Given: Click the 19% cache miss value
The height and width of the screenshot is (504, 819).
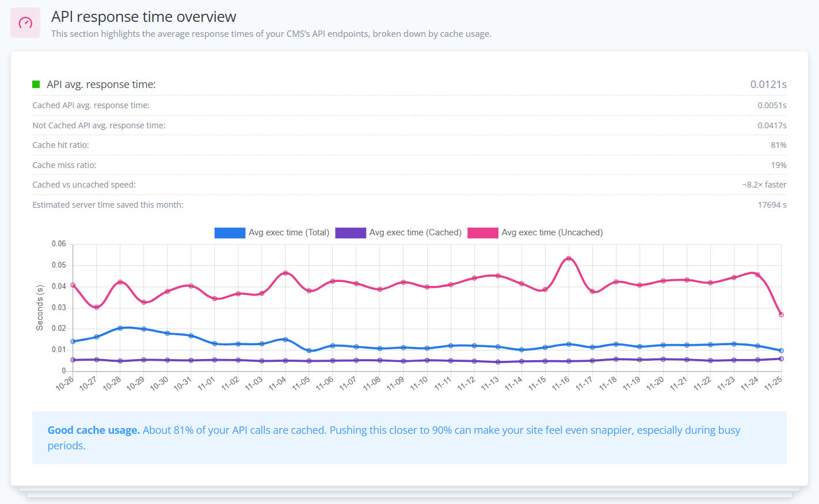Looking at the screenshot, I should click(x=779, y=165).
